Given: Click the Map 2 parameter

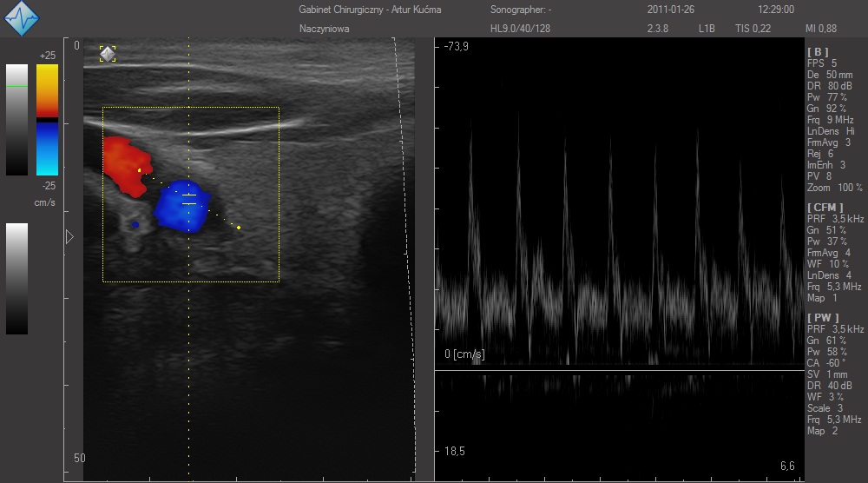Looking at the screenshot, I should tap(822, 431).
